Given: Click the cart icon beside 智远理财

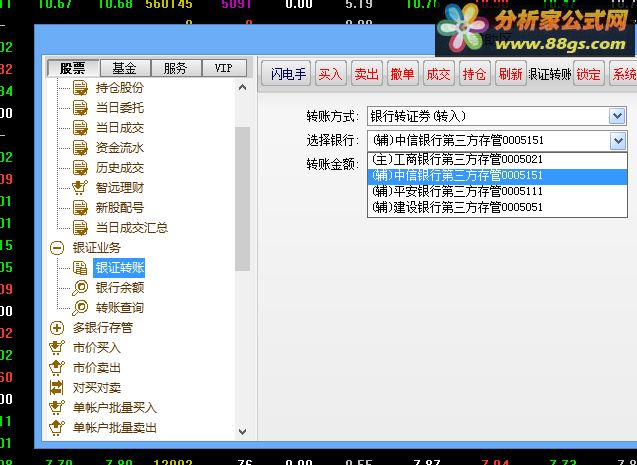Looking at the screenshot, I should click(80, 188).
